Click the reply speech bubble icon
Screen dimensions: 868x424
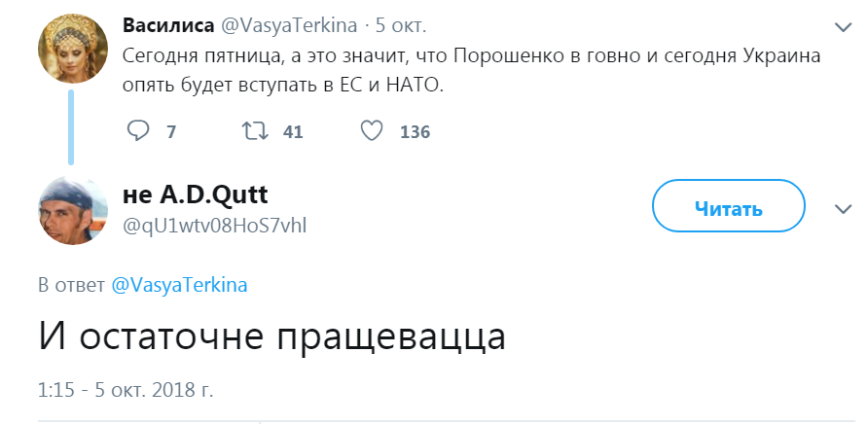coord(139,131)
